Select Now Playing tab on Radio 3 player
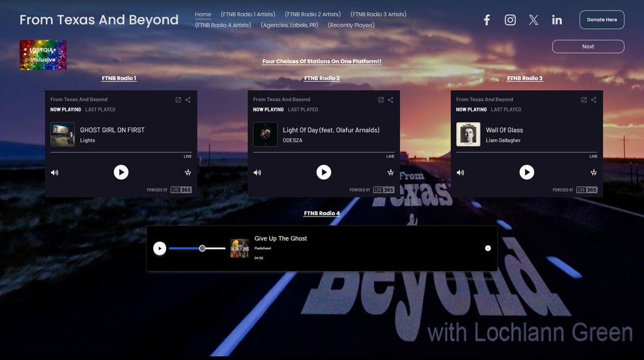This screenshot has height=360, width=644. (x=471, y=109)
